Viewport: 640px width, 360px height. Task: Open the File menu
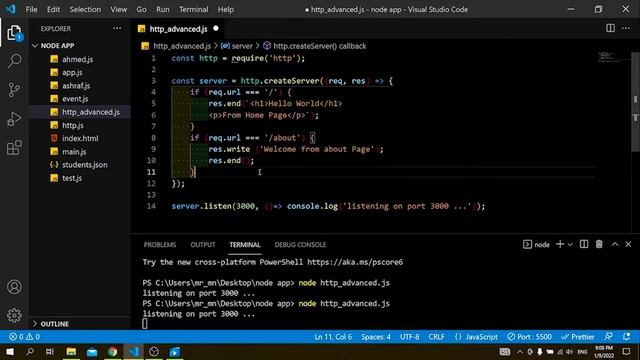(x=31, y=9)
